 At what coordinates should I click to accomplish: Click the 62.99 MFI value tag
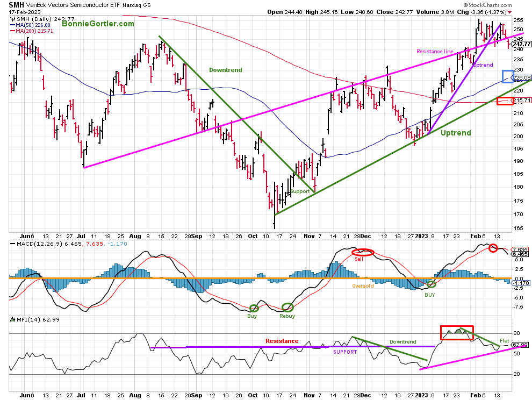click(x=520, y=345)
